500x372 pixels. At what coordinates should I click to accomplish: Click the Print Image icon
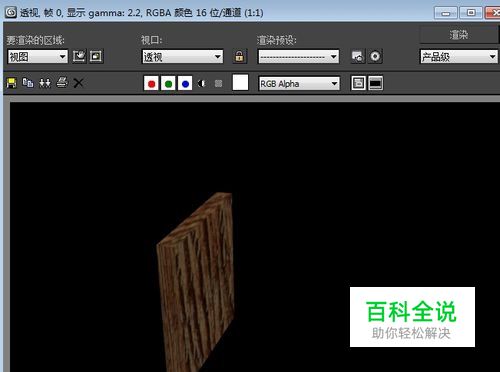point(62,82)
